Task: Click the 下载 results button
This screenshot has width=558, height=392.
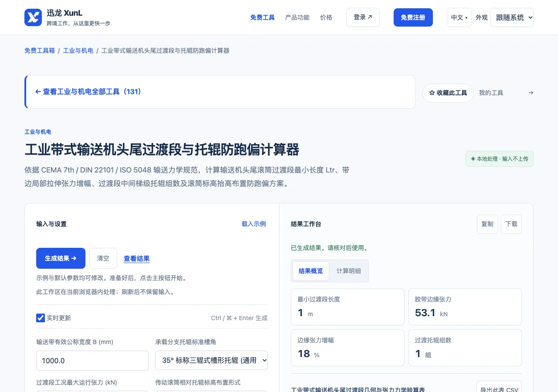Action: 511,224
